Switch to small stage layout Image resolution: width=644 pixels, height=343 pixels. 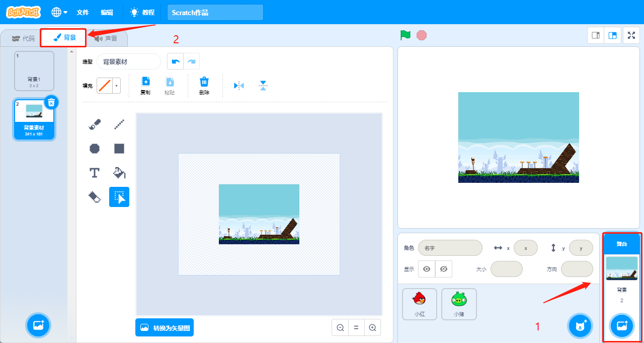[x=596, y=35]
